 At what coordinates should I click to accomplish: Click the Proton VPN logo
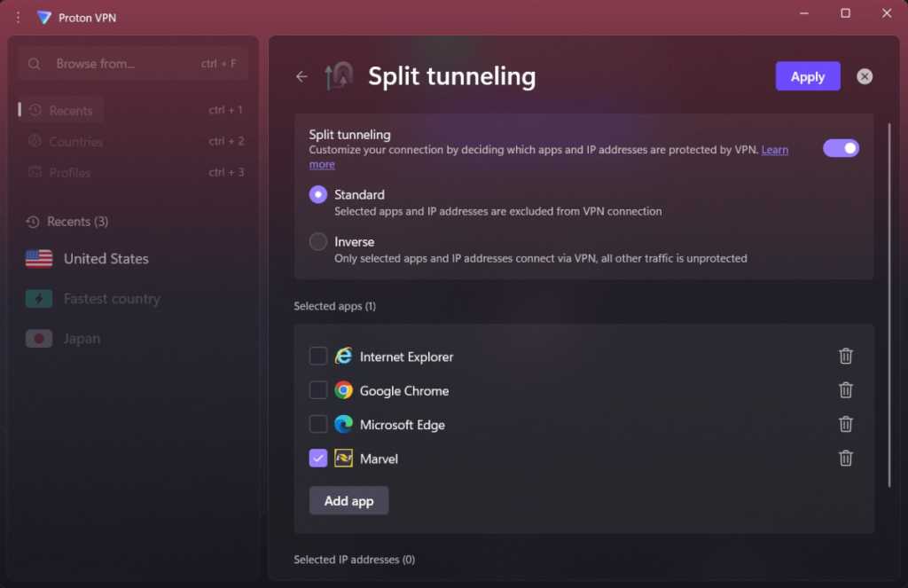(x=43, y=17)
